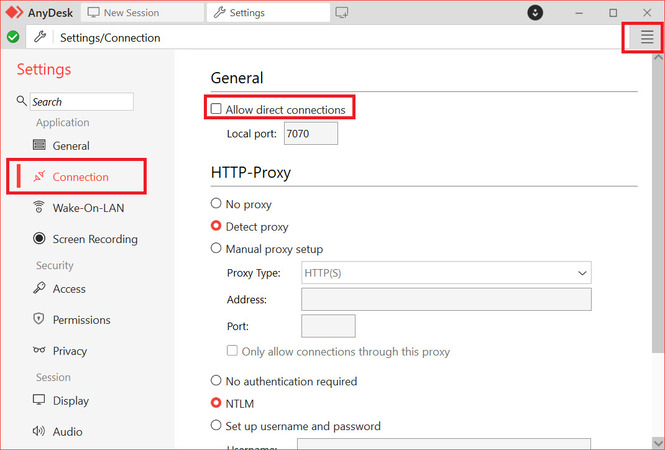Click the General section heading
Image resolution: width=665 pixels, height=450 pixels.
click(x=237, y=78)
